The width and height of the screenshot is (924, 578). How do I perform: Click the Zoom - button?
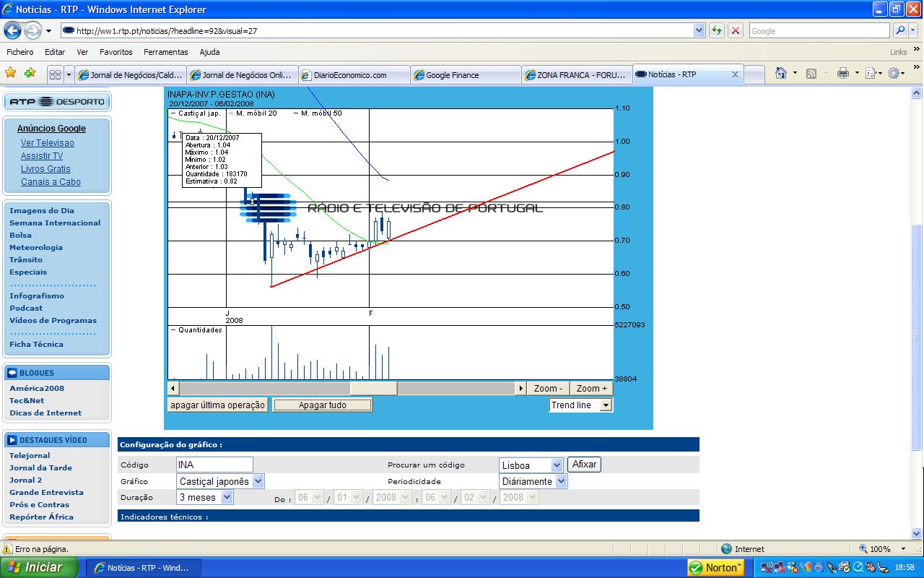(548, 388)
